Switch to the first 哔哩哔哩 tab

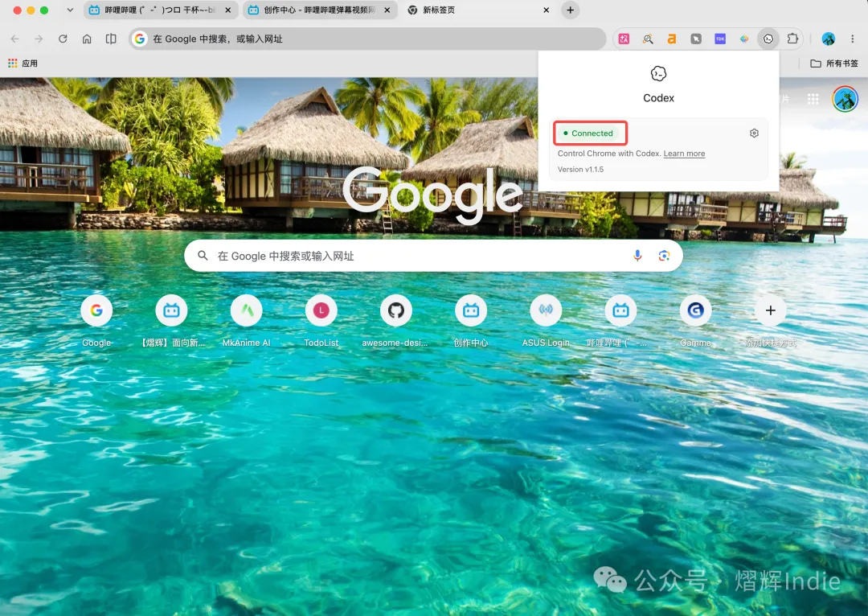tap(160, 10)
